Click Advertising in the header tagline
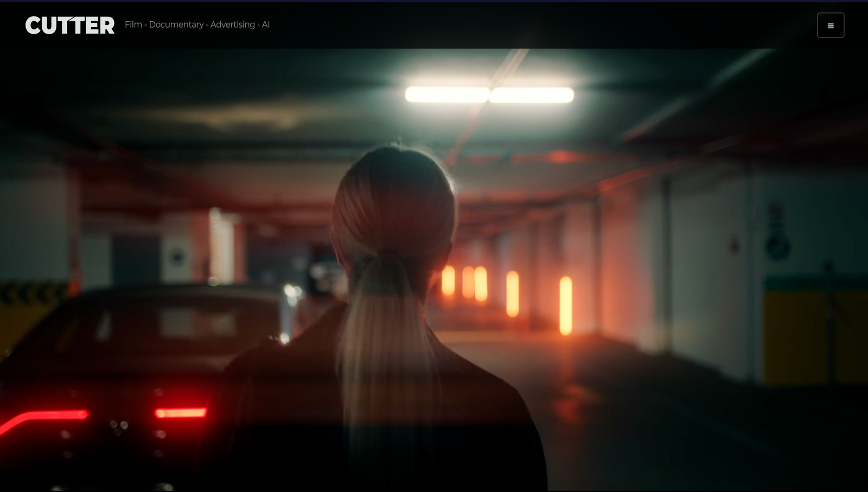The height and width of the screenshot is (492, 868). tap(232, 24)
